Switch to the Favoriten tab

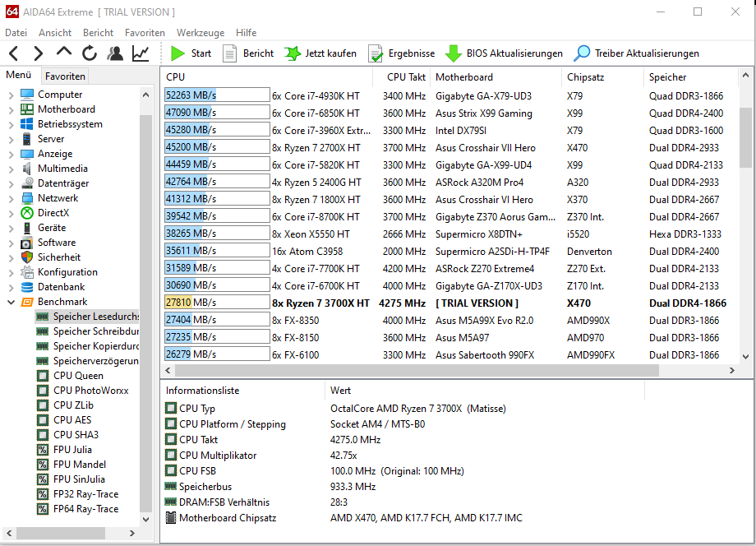pos(65,76)
